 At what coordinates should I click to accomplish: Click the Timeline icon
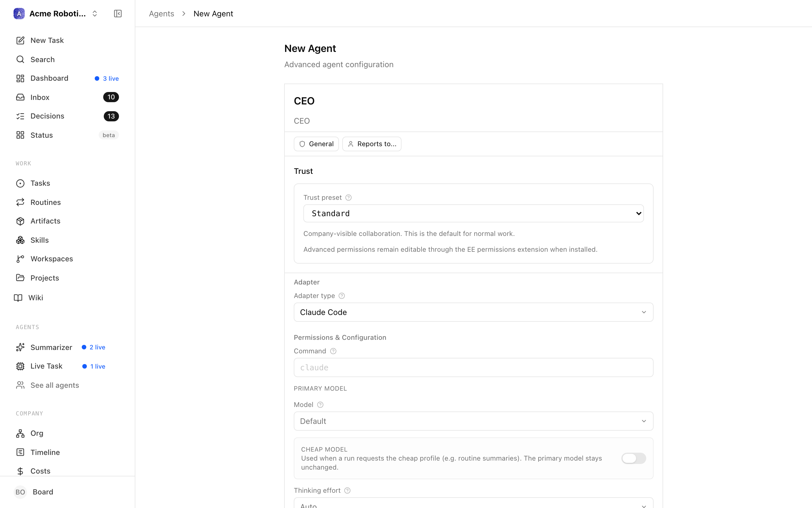pyautogui.click(x=20, y=452)
